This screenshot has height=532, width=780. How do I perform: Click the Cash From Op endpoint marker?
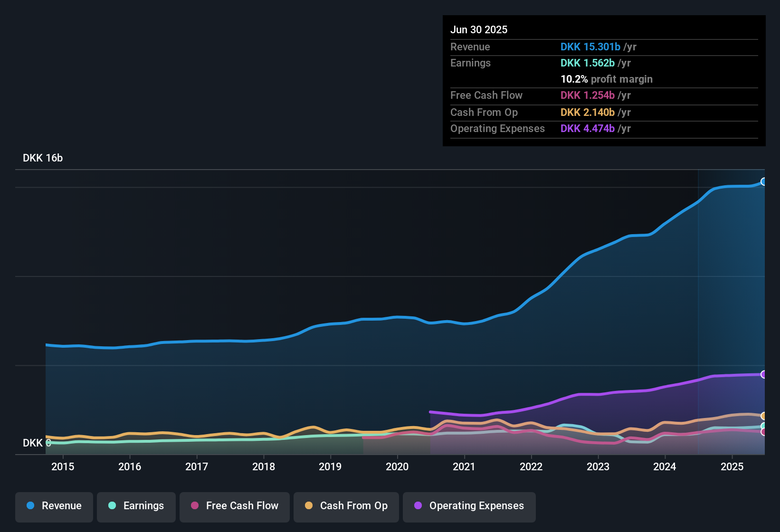pyautogui.click(x=764, y=417)
